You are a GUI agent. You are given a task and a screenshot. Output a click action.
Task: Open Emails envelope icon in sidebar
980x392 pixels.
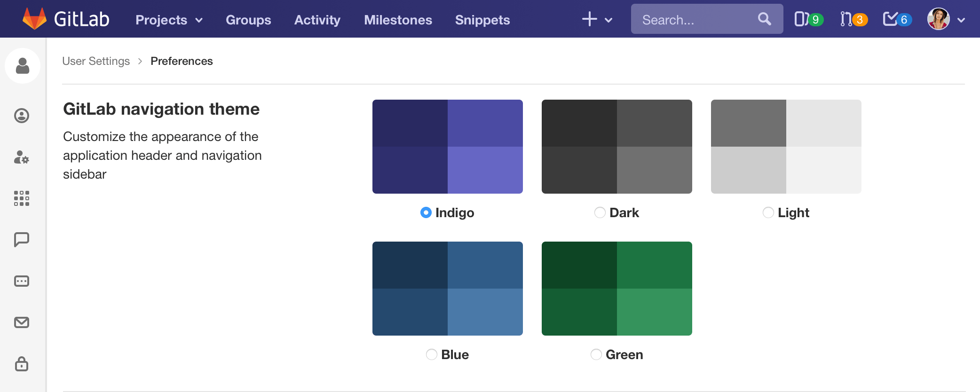coord(22,322)
